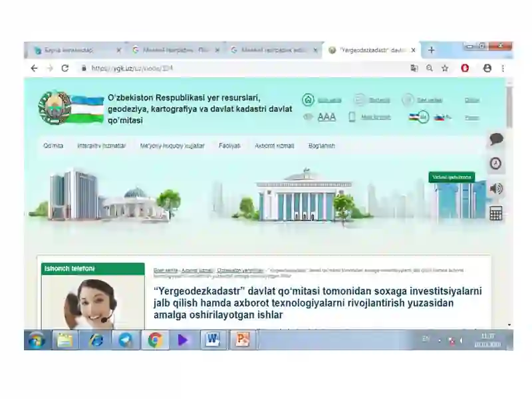Switch to Word from the taskbar
532x399 pixels.
(x=212, y=340)
